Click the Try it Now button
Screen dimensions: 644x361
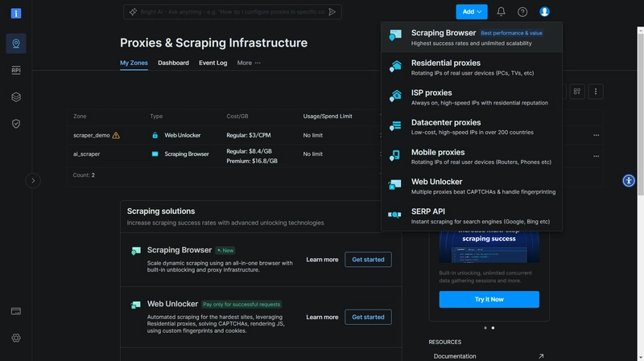(489, 299)
